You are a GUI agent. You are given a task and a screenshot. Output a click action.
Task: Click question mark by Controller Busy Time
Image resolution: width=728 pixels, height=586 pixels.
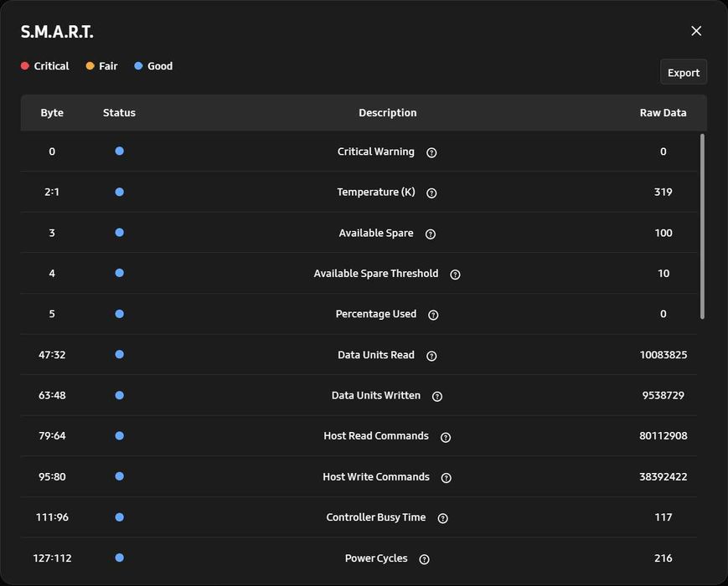442,518
